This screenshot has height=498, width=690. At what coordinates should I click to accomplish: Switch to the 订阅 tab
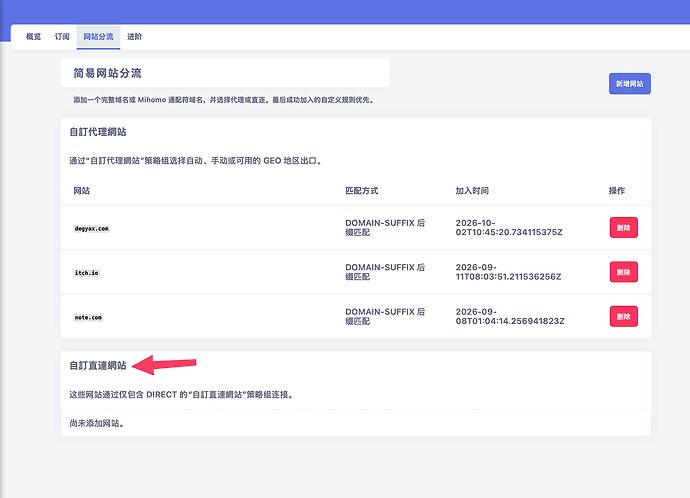[x=62, y=37]
